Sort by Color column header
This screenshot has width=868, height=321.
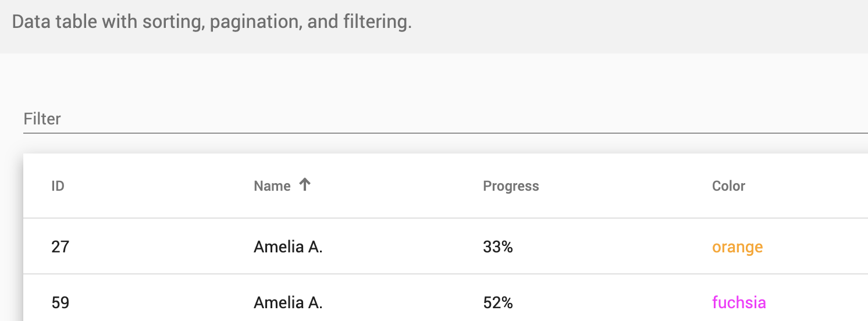pos(728,186)
